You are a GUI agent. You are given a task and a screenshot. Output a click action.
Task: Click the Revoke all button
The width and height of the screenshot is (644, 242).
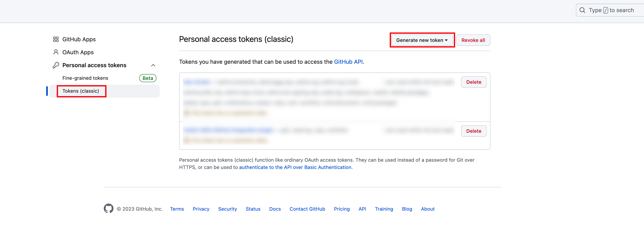(473, 40)
